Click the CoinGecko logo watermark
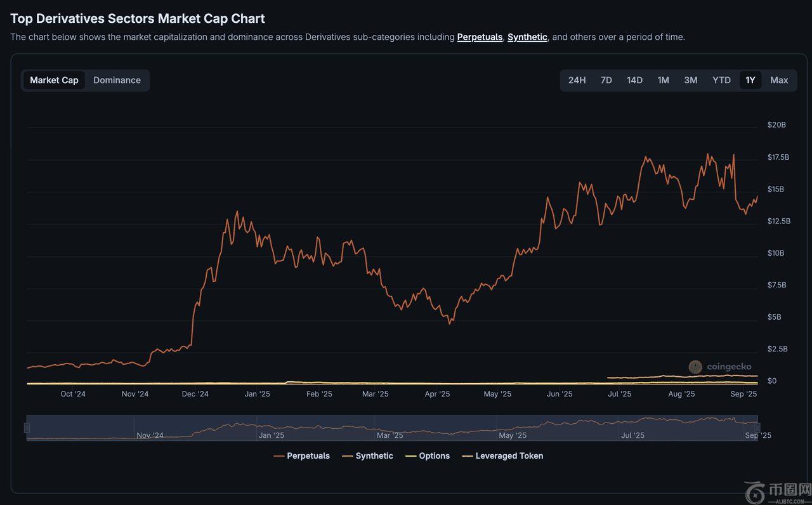This screenshot has height=505, width=812. (x=720, y=367)
